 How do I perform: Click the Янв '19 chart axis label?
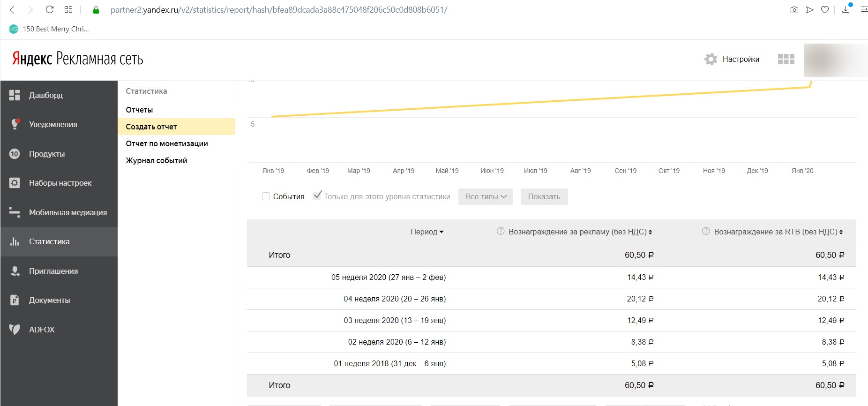pyautogui.click(x=273, y=171)
